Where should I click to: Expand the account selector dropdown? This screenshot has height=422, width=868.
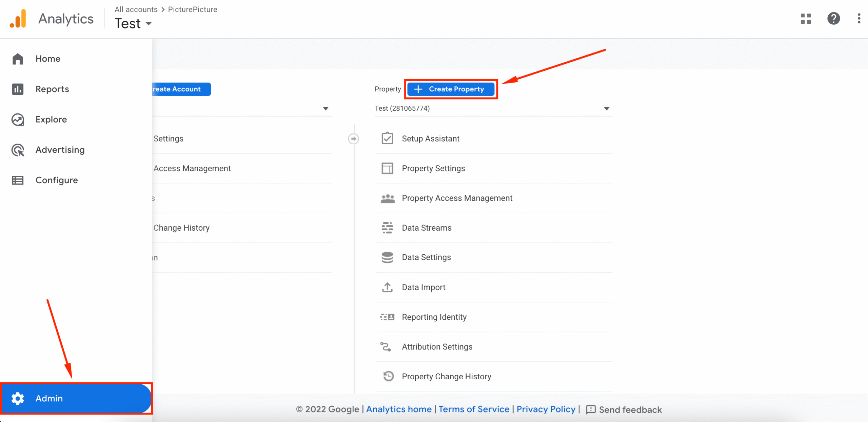325,108
